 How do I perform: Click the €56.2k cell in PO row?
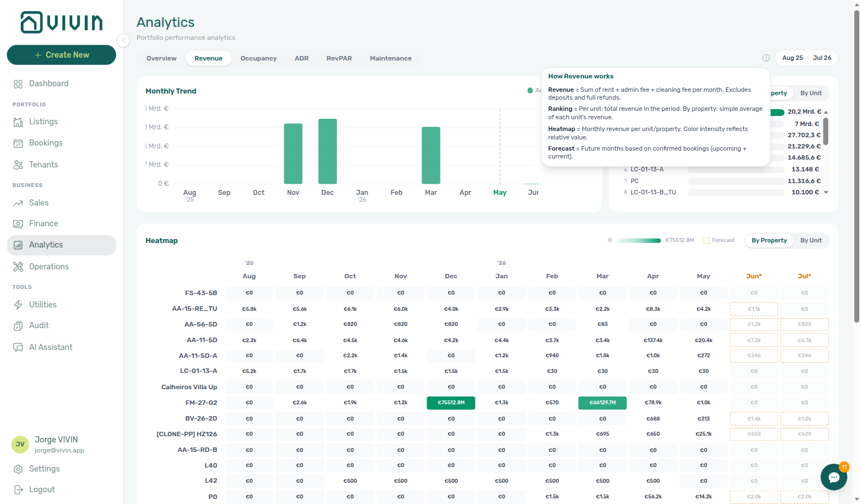[x=653, y=497]
